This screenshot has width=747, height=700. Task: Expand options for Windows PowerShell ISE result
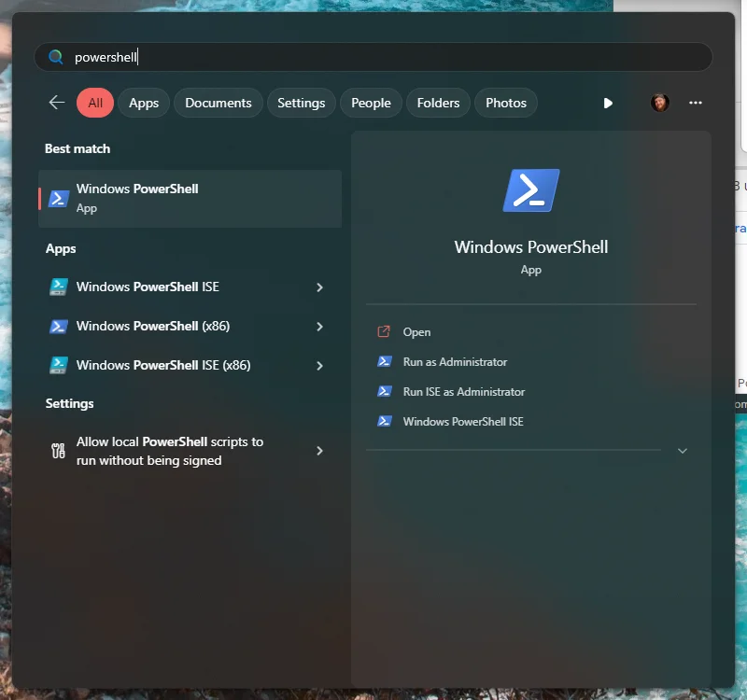point(319,287)
